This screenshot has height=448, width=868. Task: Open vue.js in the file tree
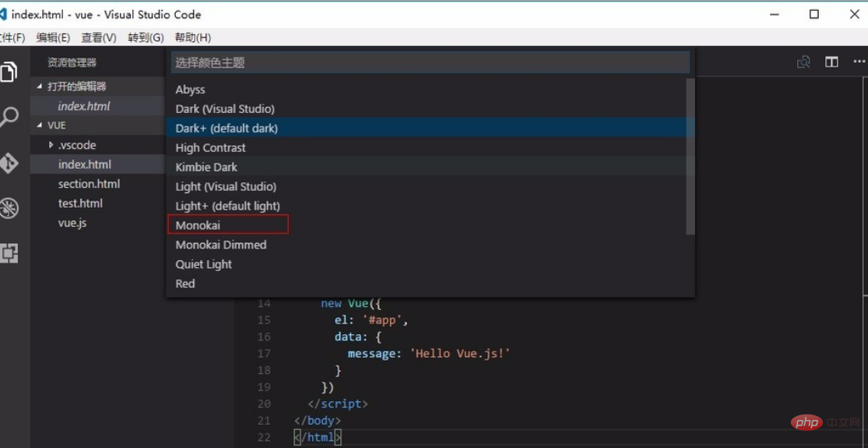[72, 223]
